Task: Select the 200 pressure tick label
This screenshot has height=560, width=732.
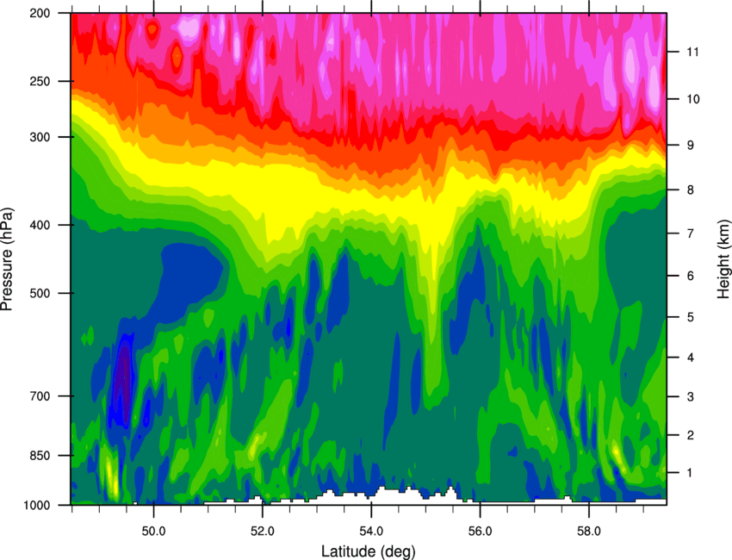Action: (x=40, y=13)
